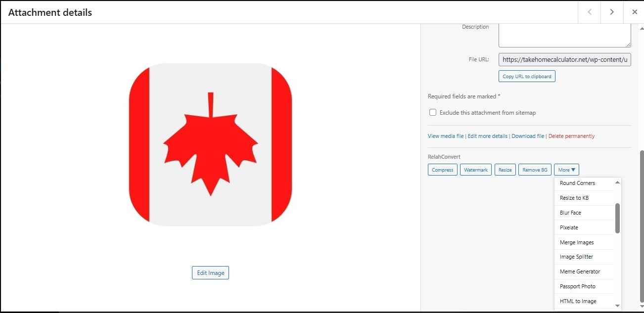This screenshot has width=644, height=313.
Task: Click the Required fields are marked text
Action: (x=464, y=96)
